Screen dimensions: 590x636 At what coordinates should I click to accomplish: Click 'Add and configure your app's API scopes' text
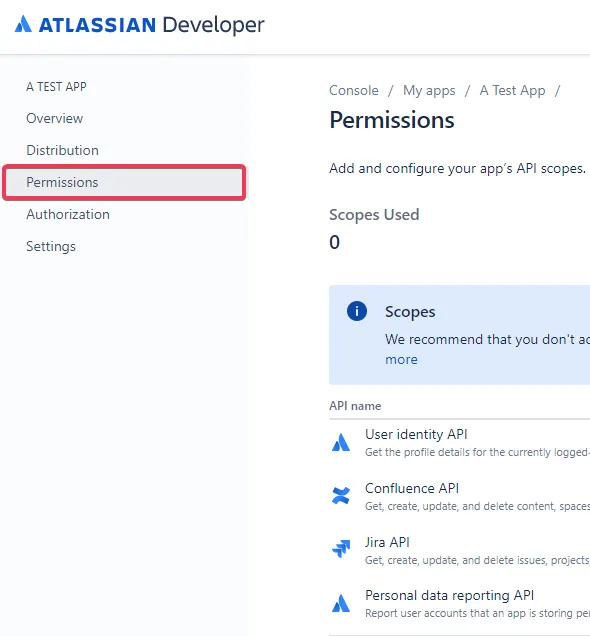coord(457,168)
